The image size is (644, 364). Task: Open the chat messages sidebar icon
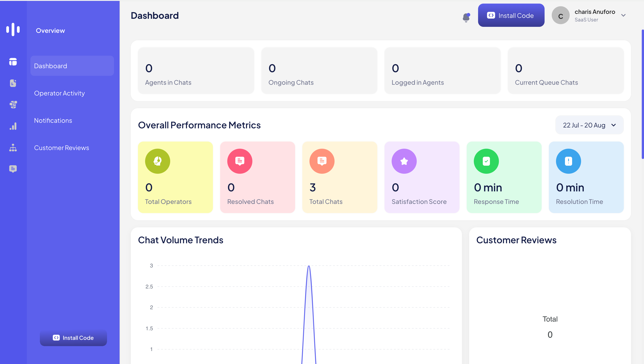[x=13, y=169]
